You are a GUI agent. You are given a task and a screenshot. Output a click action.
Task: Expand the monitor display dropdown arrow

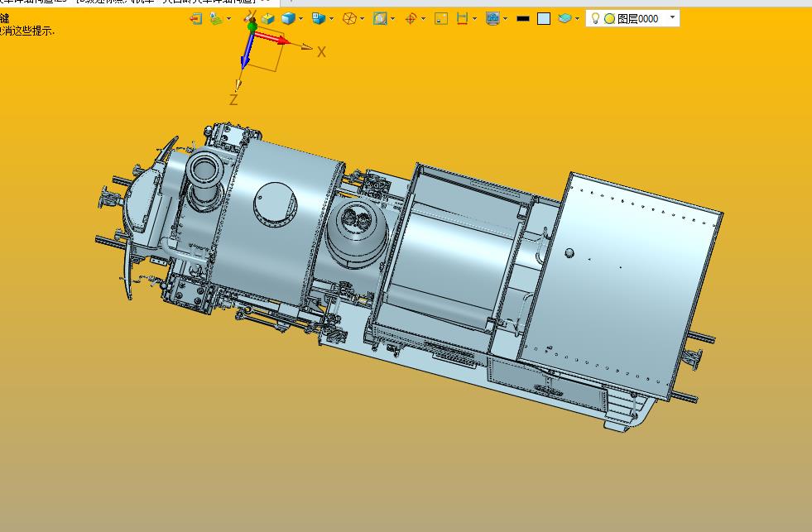pyautogui.click(x=506, y=19)
